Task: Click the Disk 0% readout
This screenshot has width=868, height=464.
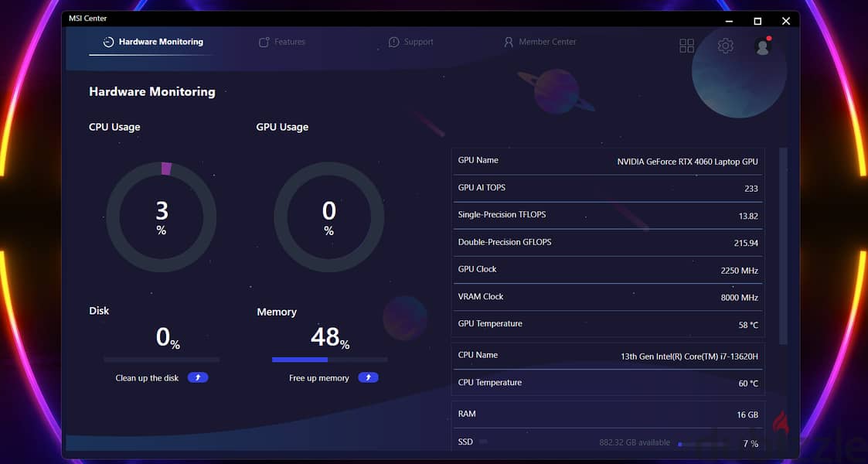Action: [168, 337]
